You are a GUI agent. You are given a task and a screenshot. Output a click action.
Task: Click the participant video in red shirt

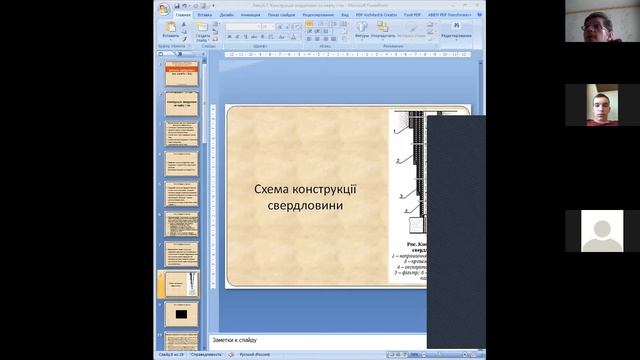pos(602,105)
